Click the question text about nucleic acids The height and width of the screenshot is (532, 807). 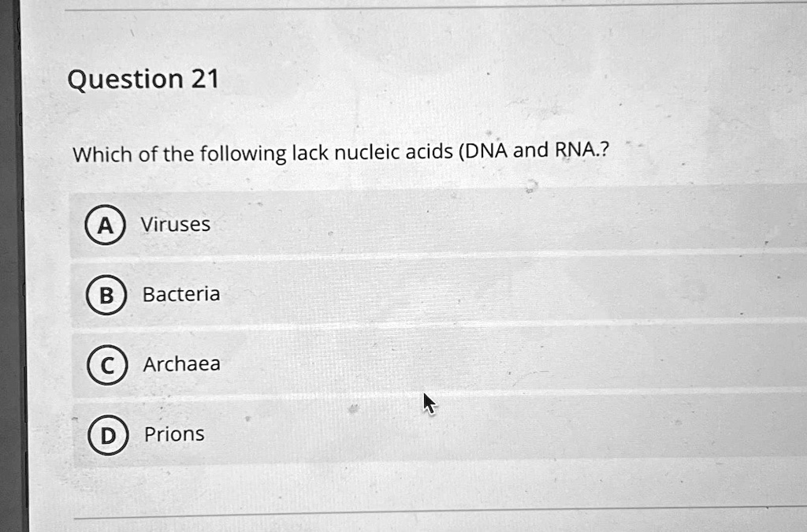[339, 153]
